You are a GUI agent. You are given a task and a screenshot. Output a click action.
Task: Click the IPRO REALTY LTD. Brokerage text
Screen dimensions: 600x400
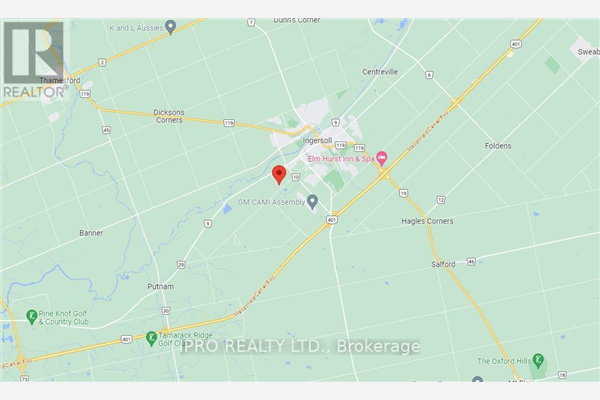point(300,346)
